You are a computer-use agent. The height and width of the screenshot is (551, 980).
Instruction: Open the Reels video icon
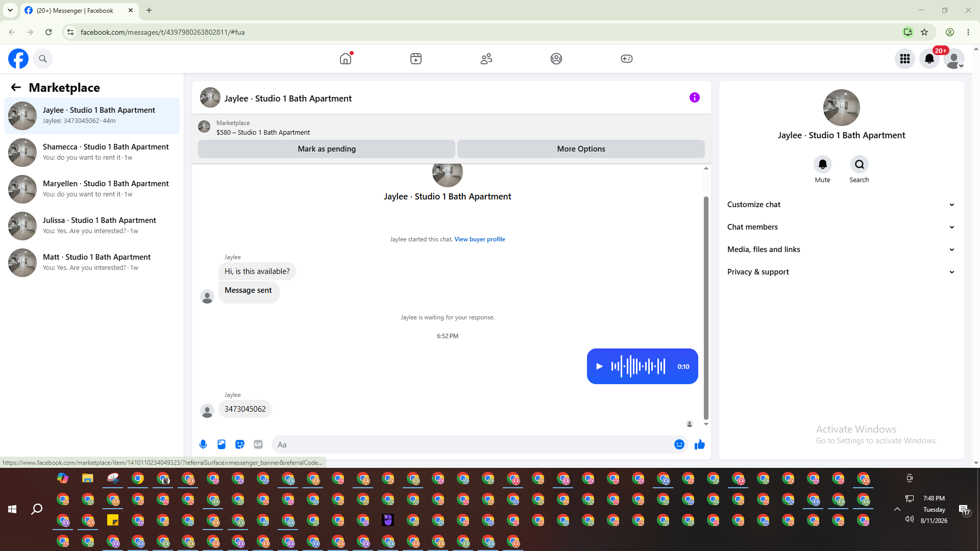click(x=416, y=59)
